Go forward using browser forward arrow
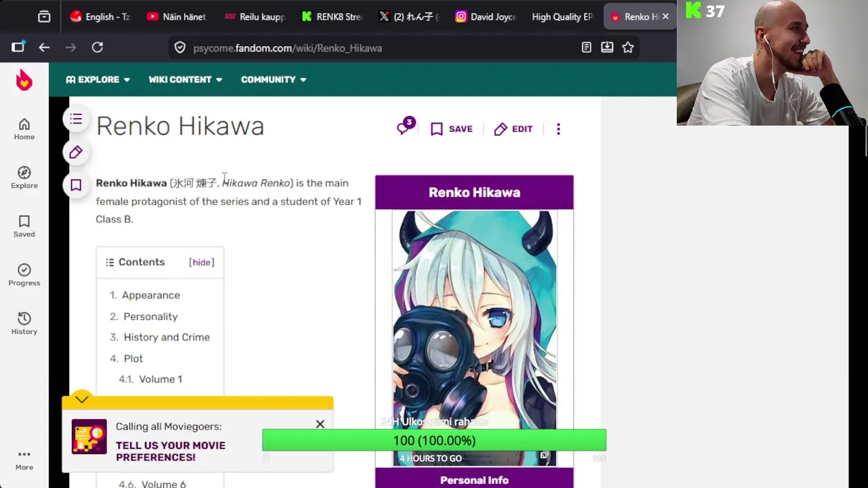This screenshot has width=868, height=488. [71, 47]
